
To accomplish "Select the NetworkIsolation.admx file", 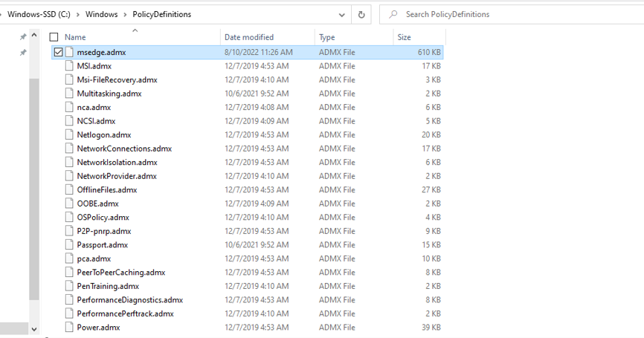I will [117, 162].
